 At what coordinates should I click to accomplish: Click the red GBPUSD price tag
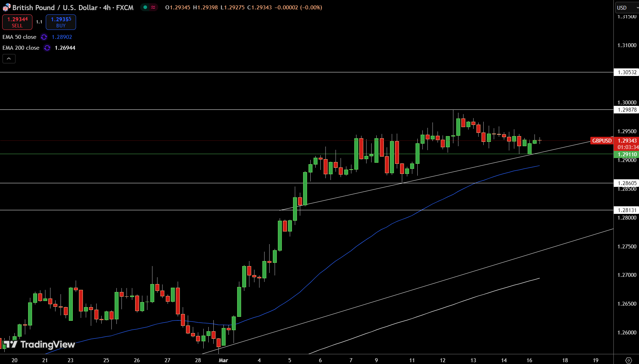pos(602,141)
